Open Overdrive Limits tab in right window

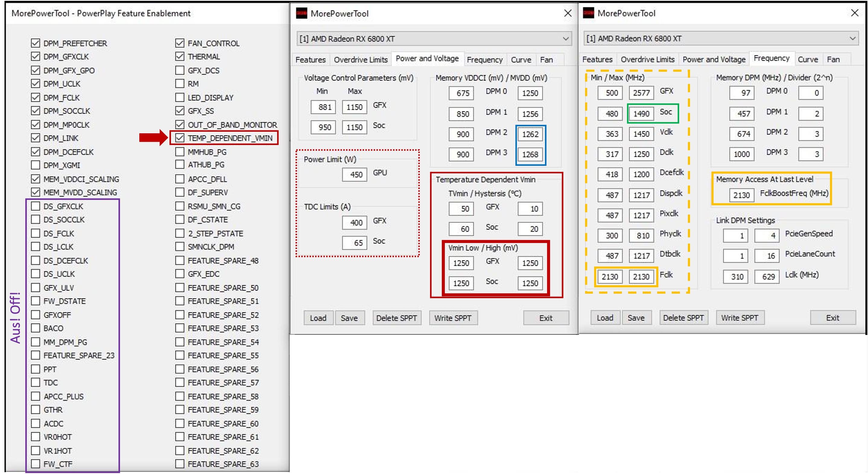(x=647, y=59)
